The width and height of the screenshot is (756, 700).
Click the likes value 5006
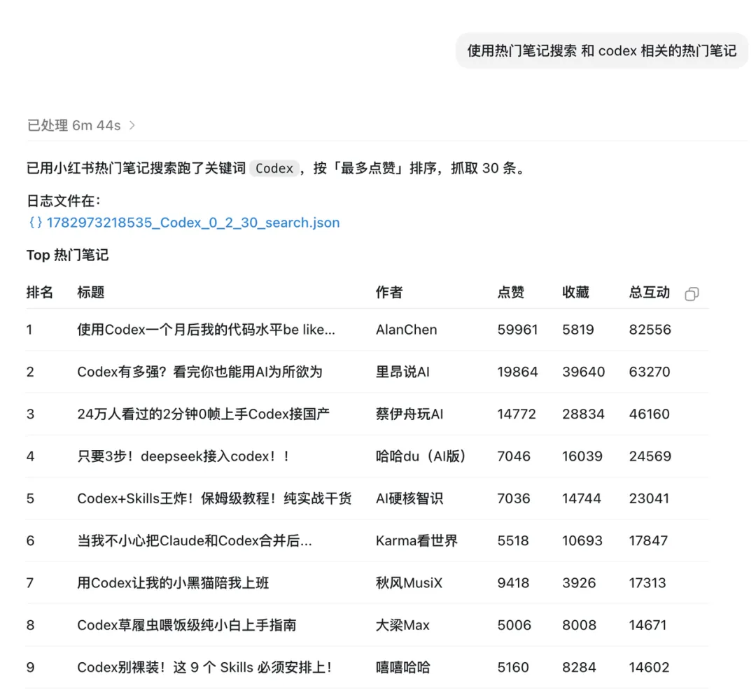tap(514, 625)
